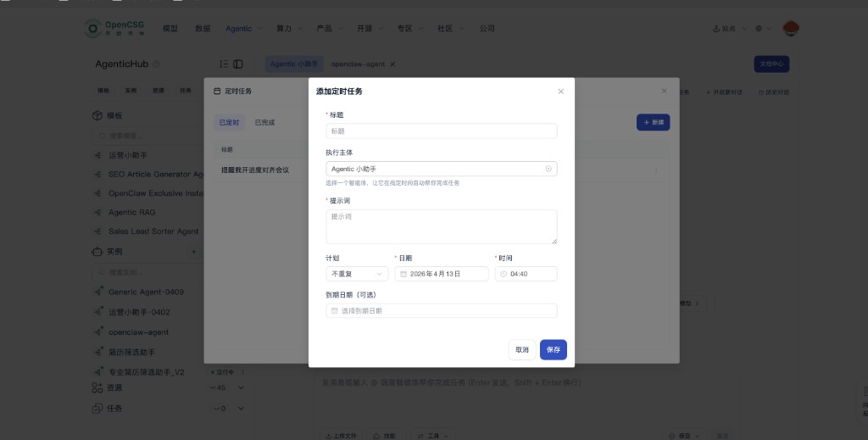This screenshot has height=440, width=868.
Task: Click the clock icon in time field
Action: (x=504, y=274)
